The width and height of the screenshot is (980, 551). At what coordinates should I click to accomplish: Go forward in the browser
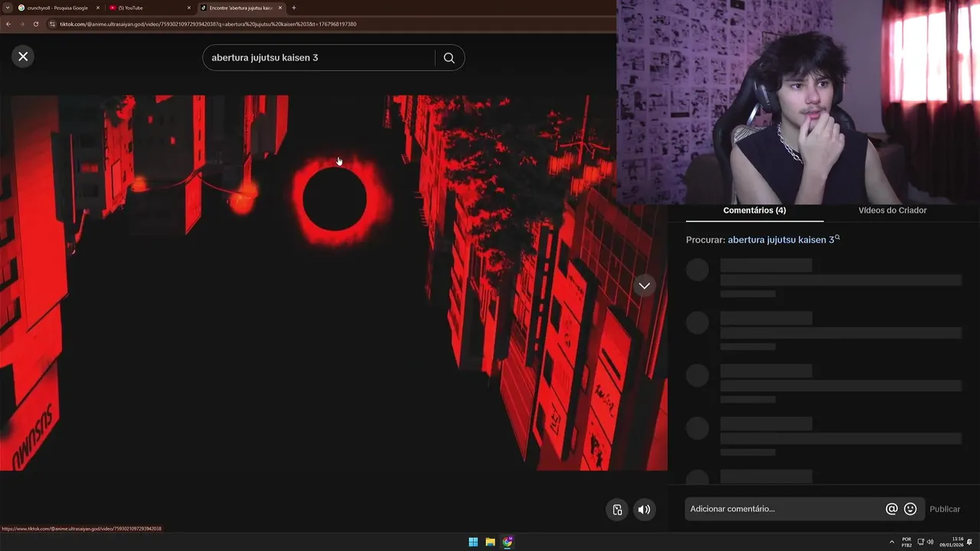point(22,24)
